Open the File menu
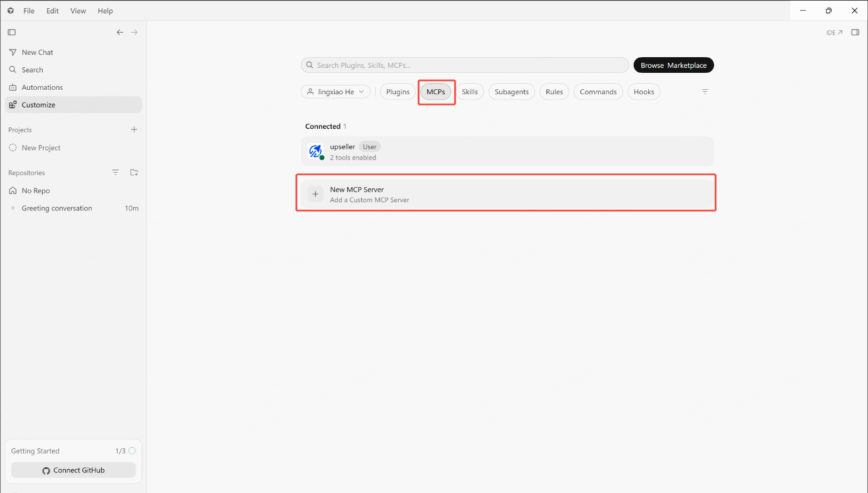 (x=29, y=11)
